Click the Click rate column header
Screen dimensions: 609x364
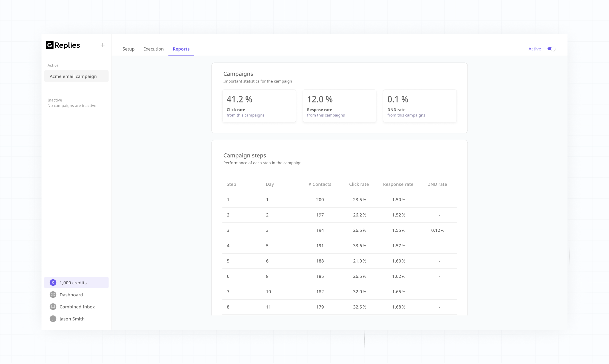point(359,184)
